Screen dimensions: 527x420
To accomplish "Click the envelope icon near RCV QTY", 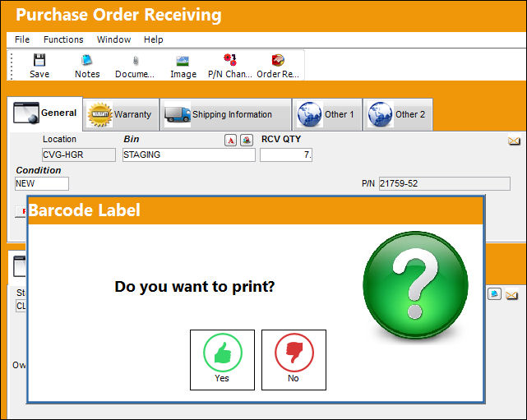I will tap(514, 141).
